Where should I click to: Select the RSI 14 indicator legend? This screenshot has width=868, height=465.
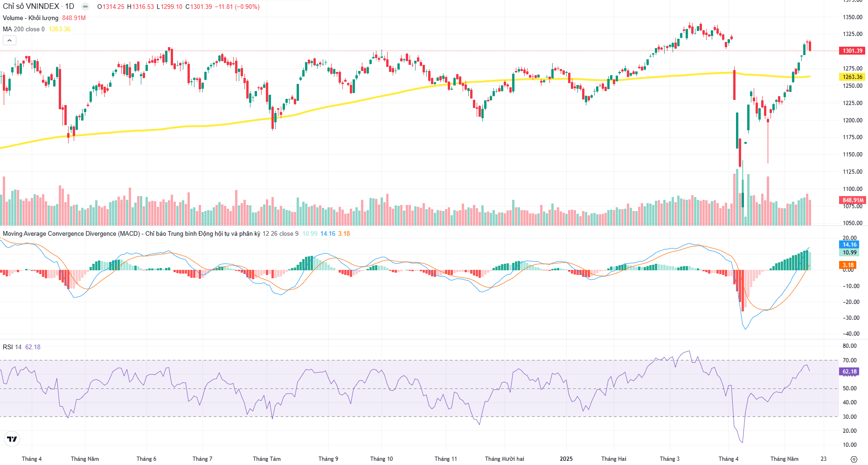pyautogui.click(x=12, y=347)
